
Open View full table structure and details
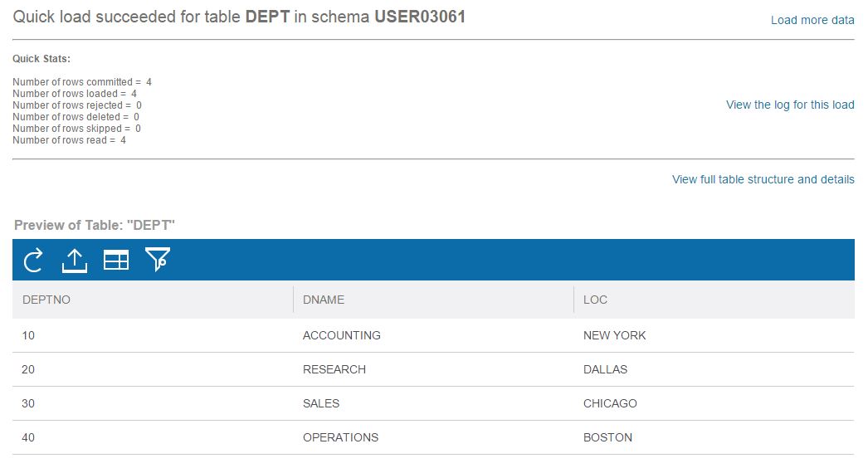pyautogui.click(x=763, y=179)
